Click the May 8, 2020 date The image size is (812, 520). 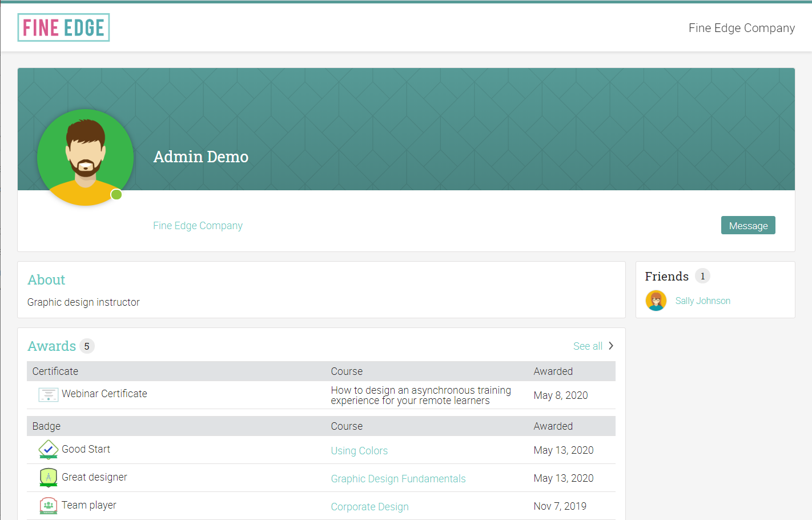tap(561, 395)
